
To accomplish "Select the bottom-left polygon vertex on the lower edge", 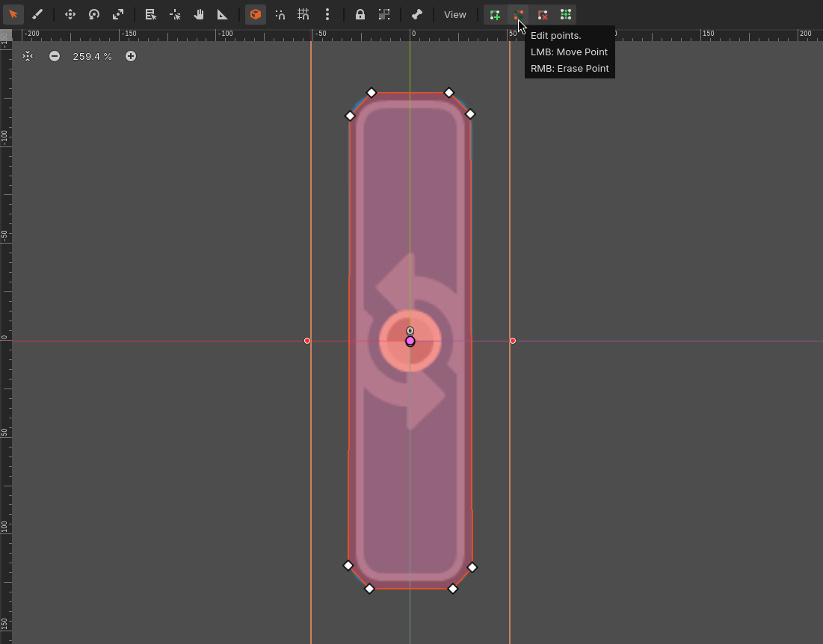I will (369, 589).
